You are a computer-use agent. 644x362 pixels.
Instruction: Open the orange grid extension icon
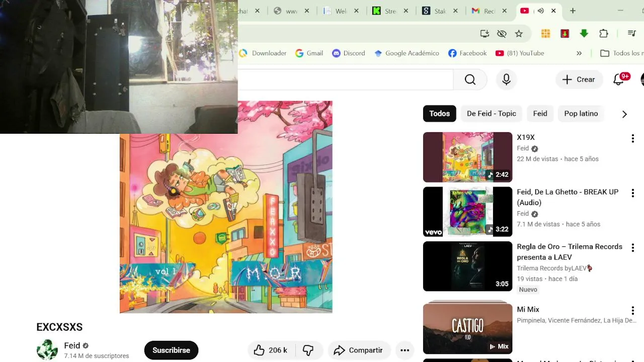point(545,34)
